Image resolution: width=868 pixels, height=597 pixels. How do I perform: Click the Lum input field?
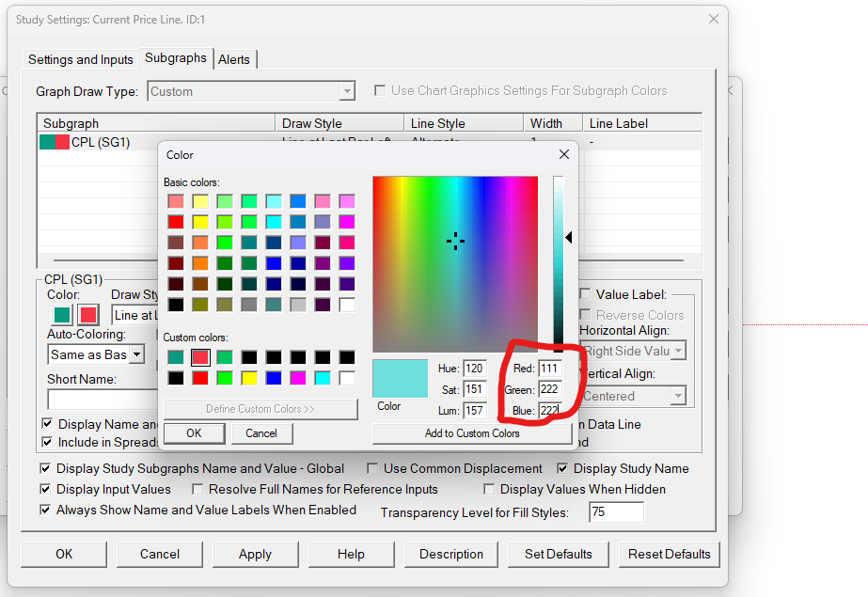coord(474,411)
